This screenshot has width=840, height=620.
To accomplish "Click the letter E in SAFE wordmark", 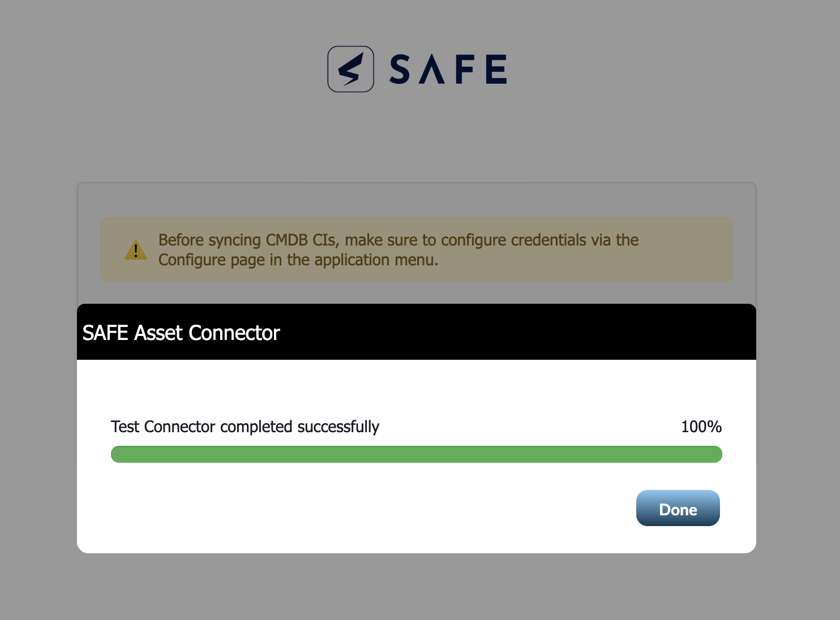I will click(496, 69).
